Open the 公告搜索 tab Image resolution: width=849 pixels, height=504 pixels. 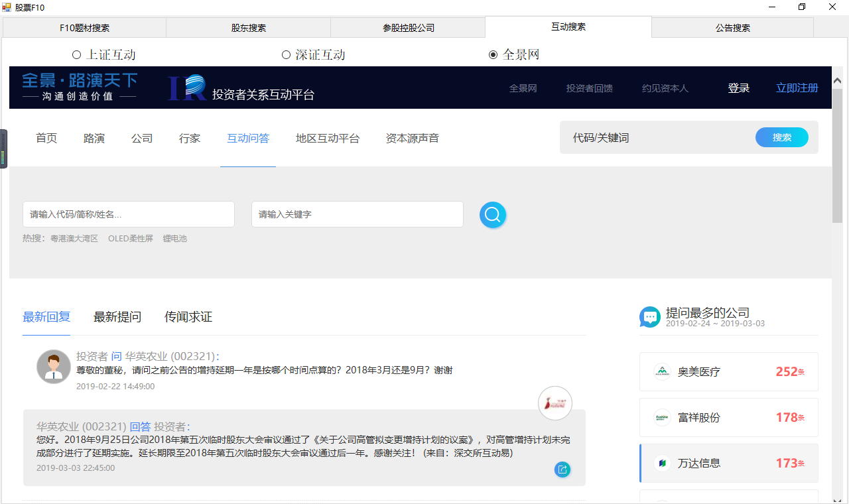732,28
